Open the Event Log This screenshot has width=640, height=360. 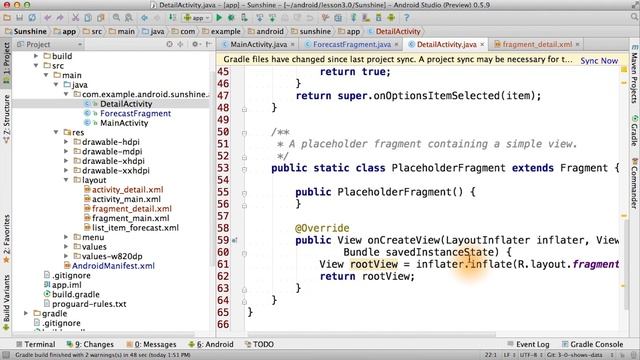pyautogui.click(x=528, y=344)
